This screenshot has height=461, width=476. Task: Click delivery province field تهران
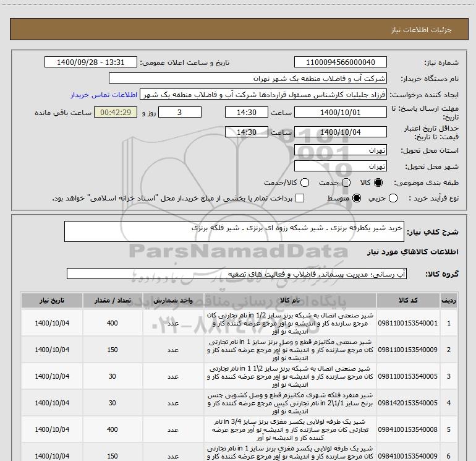tap(340, 150)
